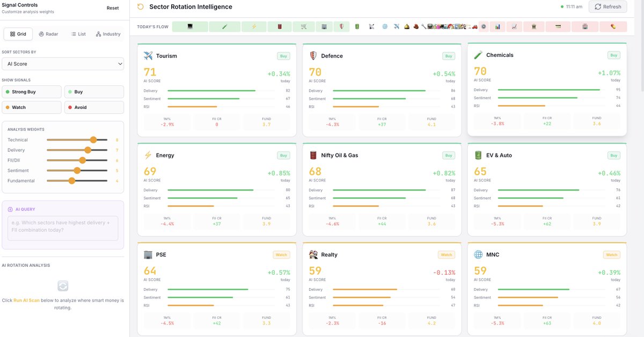Click the lightning icon on the Energy card

[148, 156]
